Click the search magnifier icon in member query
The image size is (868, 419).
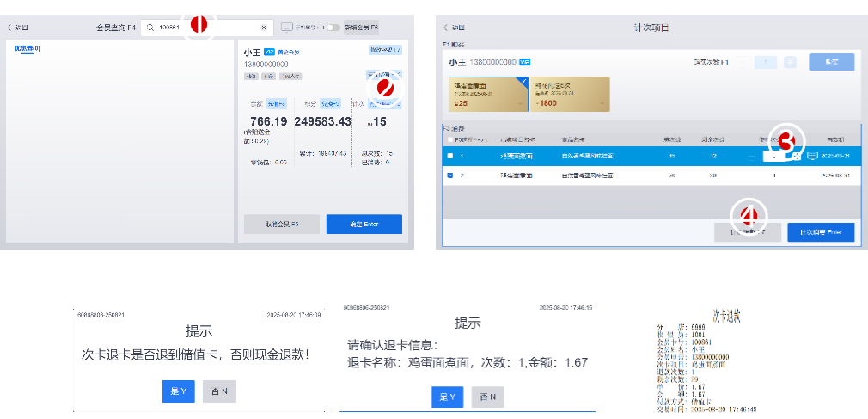coord(150,28)
